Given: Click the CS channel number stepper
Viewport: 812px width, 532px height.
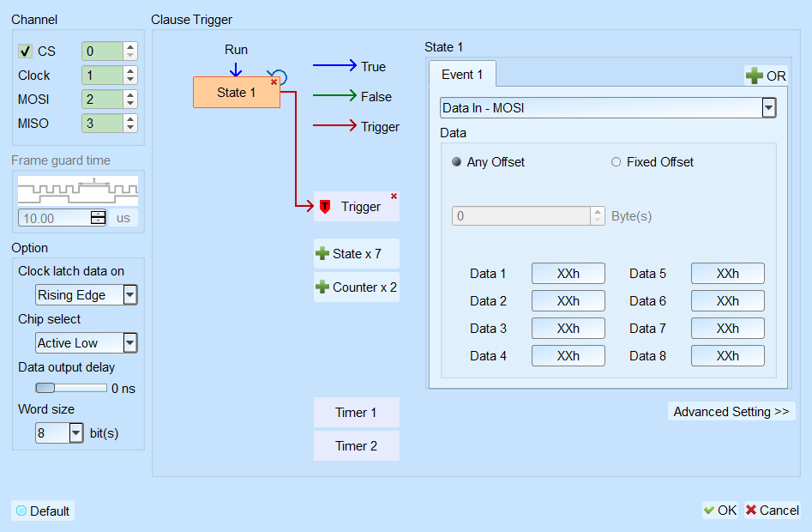Looking at the screenshot, I should (130, 51).
